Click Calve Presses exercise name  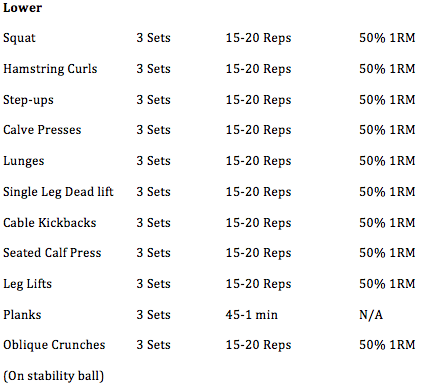click(42, 130)
